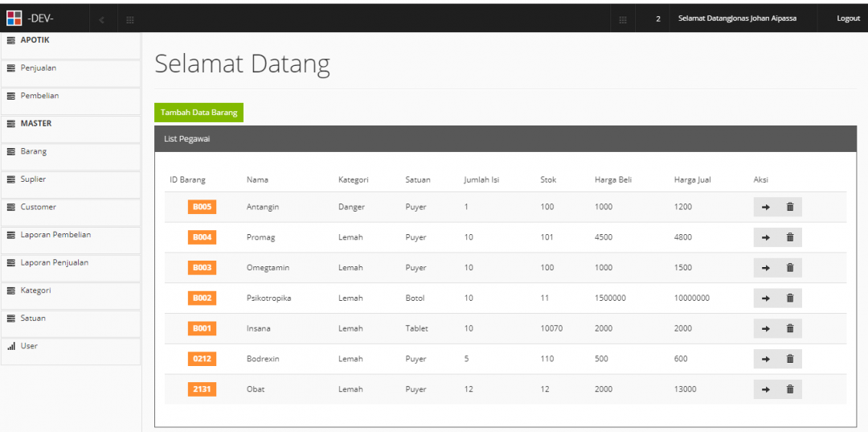Click the Psikotropika name cell
Image resolution: width=868 pixels, height=432 pixels.
(269, 298)
